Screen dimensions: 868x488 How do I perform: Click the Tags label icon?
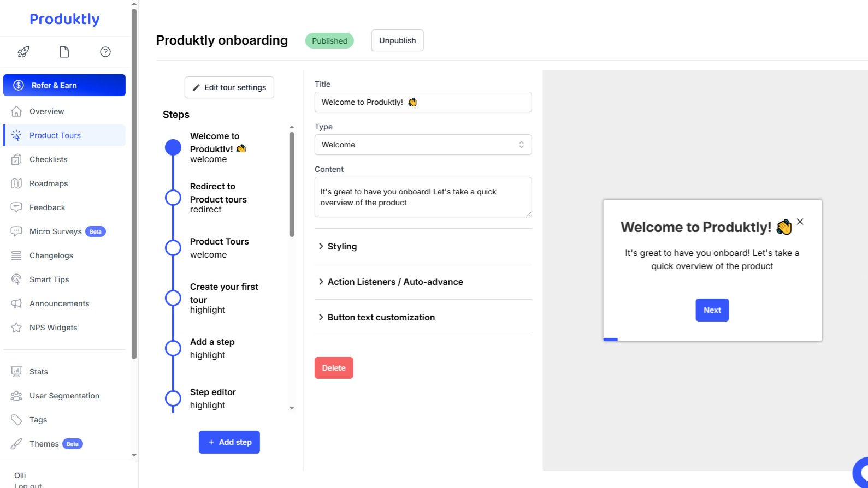[x=16, y=420]
